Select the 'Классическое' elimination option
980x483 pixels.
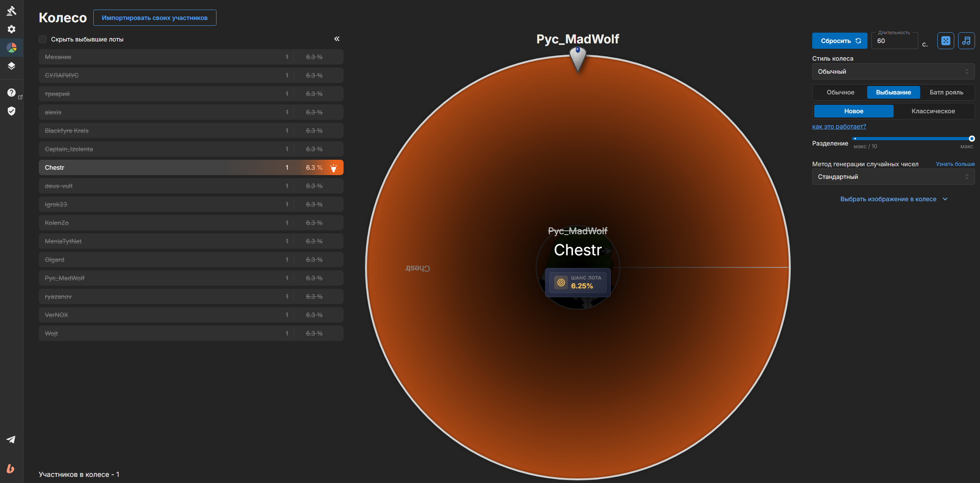tap(933, 111)
